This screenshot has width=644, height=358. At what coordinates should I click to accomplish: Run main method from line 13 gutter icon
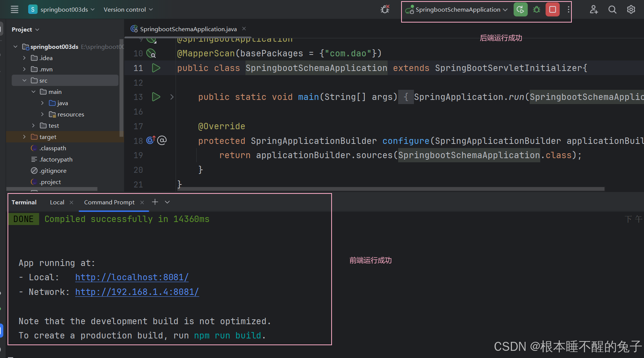tap(156, 97)
